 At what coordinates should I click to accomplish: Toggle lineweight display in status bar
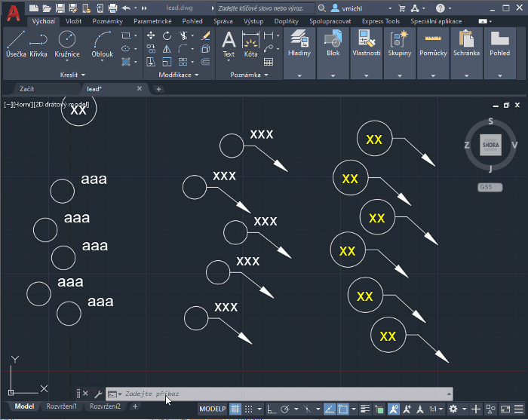click(364, 409)
